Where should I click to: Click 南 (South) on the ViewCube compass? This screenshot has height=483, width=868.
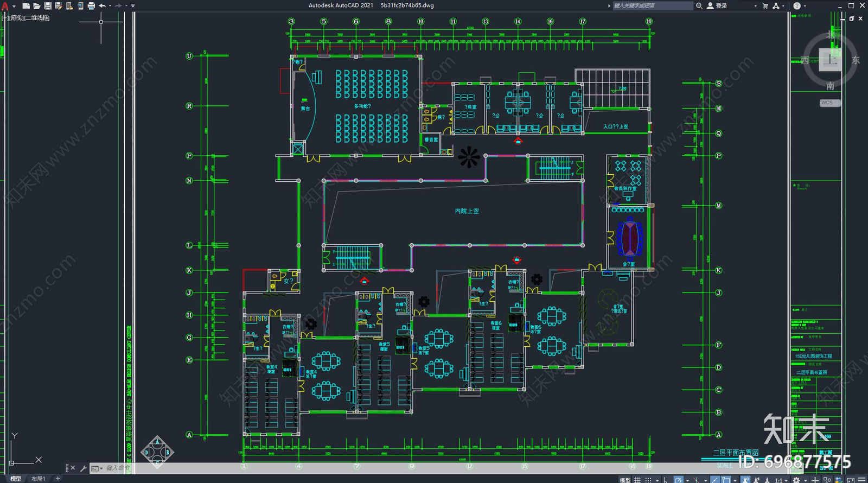tap(831, 86)
